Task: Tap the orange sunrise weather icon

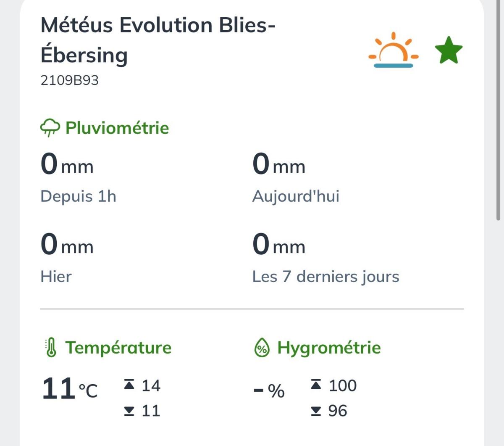Action: pos(394,50)
